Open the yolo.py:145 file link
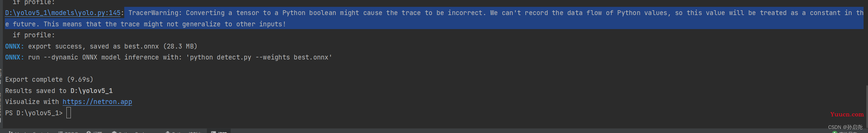Screen dimensions: 868x133 point(63,13)
